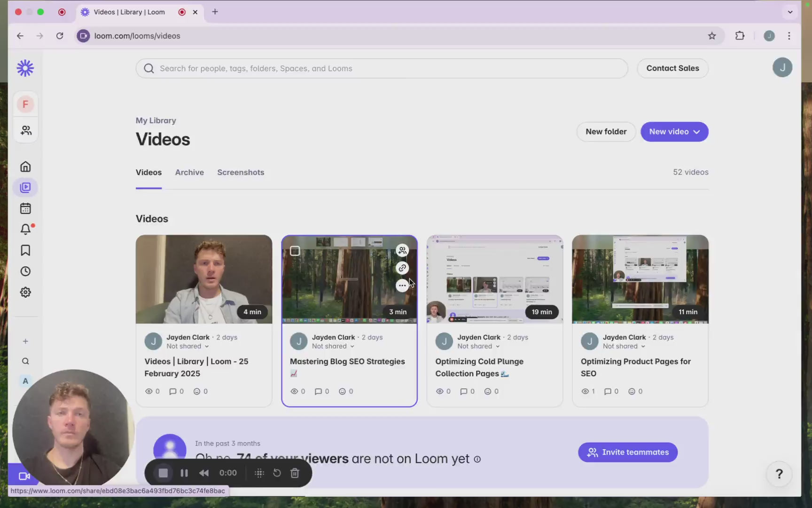Click the share icon on Mastering Blog SEO thumbnail

(x=402, y=250)
